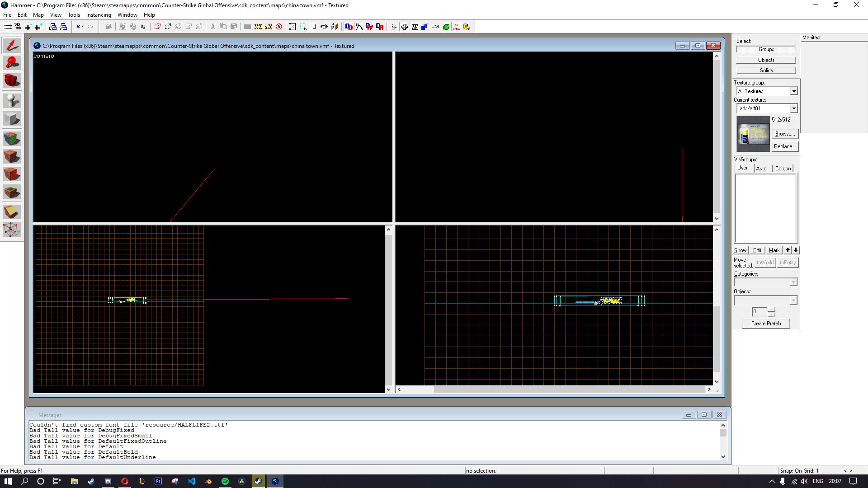Screen dimensions: 868x488
Task: Open the Categories dropdown
Action: [x=793, y=282]
